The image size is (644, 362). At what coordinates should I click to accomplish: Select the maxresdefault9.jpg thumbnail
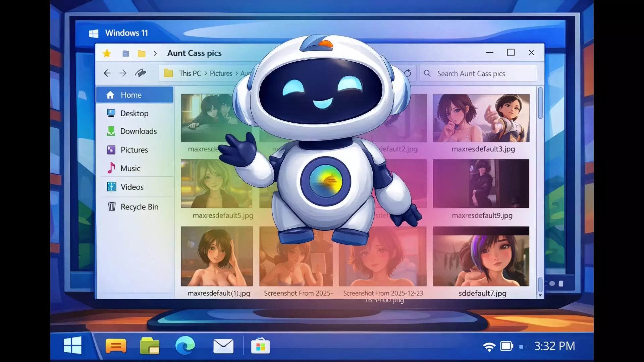481,184
